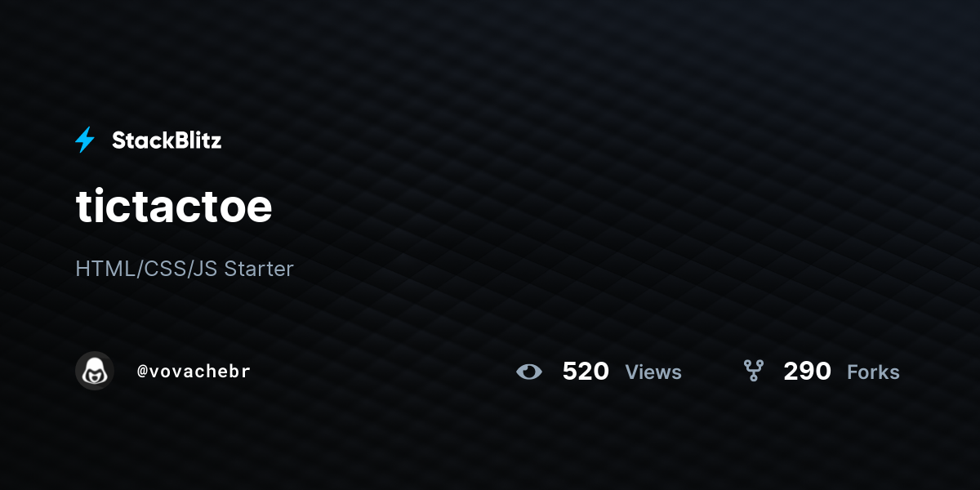
Task: Visit the @vovachebr user profile
Action: (x=194, y=372)
